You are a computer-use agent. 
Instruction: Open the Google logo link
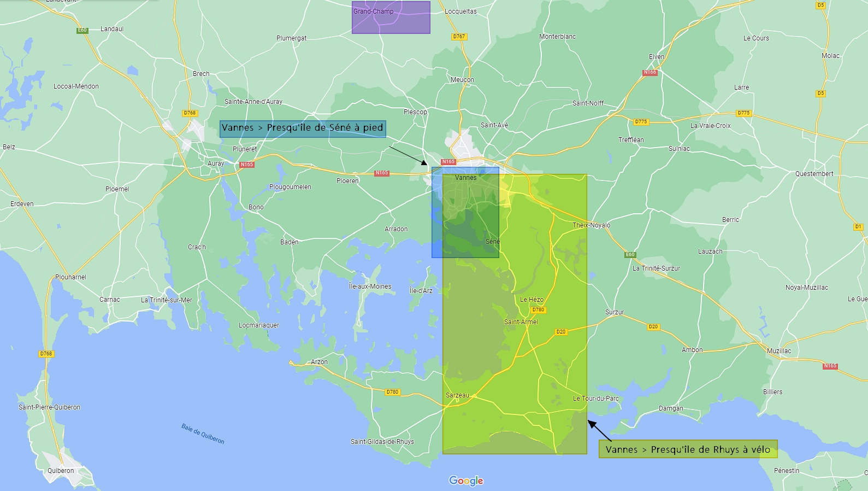coord(466,481)
